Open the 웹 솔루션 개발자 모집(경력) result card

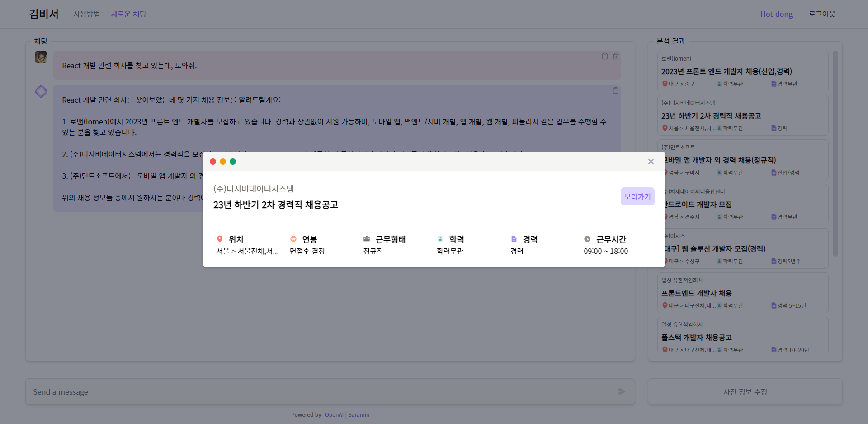(x=747, y=248)
